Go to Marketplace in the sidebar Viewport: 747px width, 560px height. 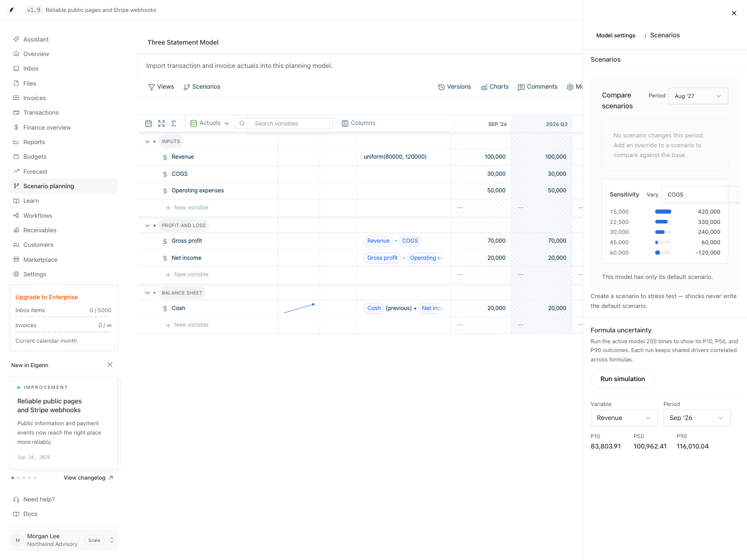63,260
